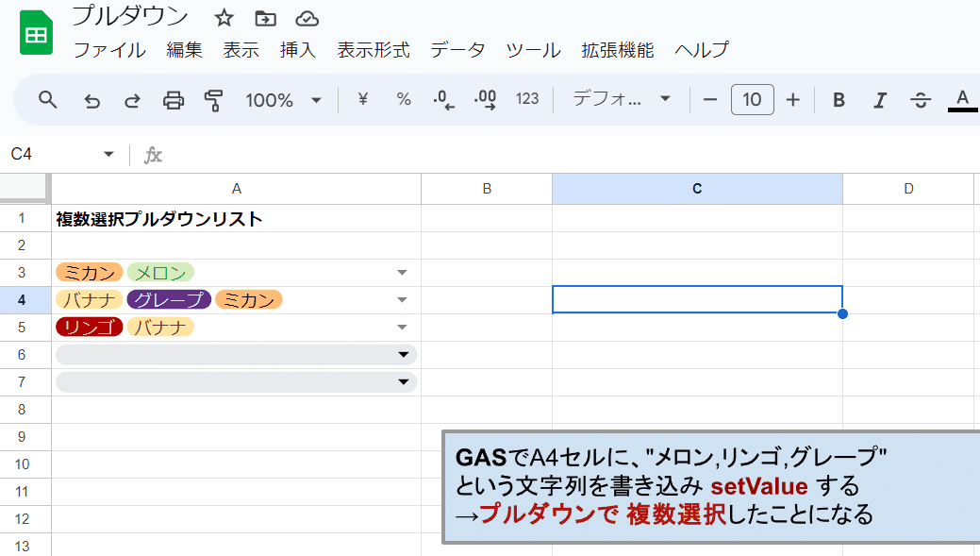The image size is (980, 556).
Task: Click cell with 複数選択プルダウンリスト
Action: pyautogui.click(x=236, y=219)
